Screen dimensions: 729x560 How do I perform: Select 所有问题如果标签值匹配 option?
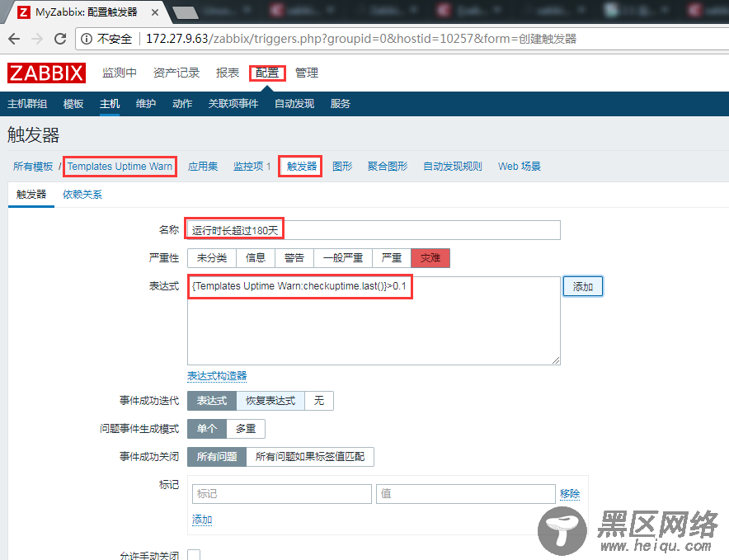[310, 457]
